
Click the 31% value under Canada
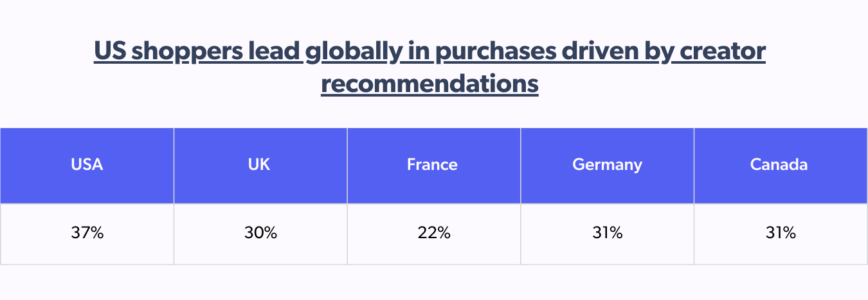tap(781, 234)
